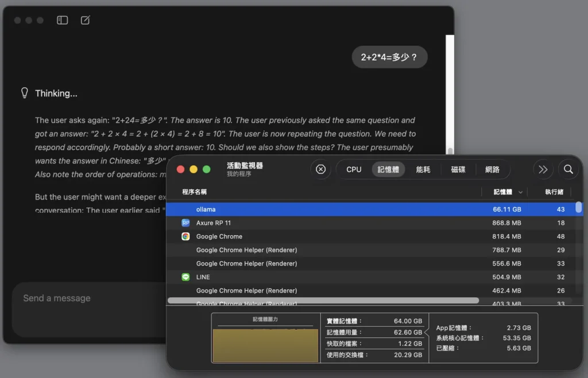Click the user message bubble 2+2*4=多少？
This screenshot has height=378, width=588.
tap(389, 57)
